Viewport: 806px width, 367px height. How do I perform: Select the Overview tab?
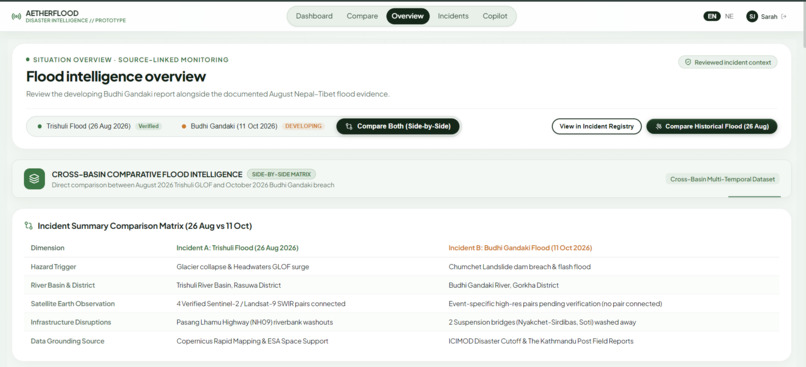point(408,16)
